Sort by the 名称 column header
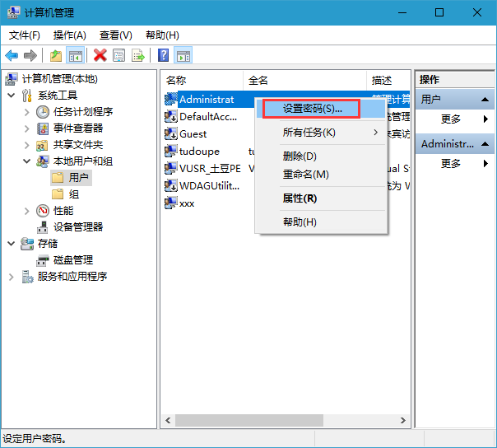 coord(202,81)
